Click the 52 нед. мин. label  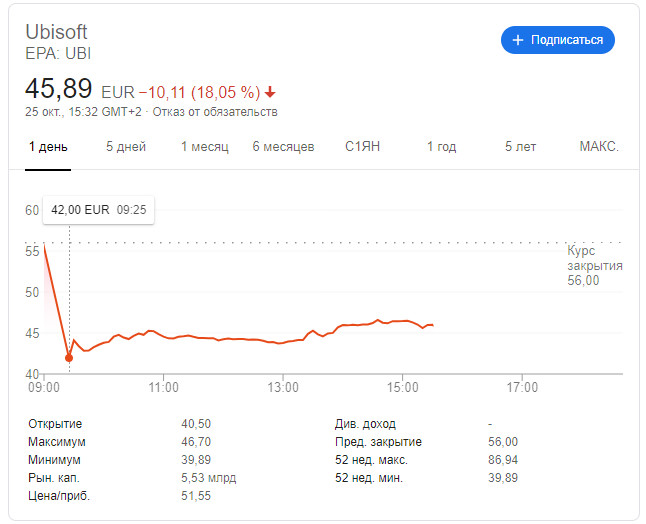[369, 478]
